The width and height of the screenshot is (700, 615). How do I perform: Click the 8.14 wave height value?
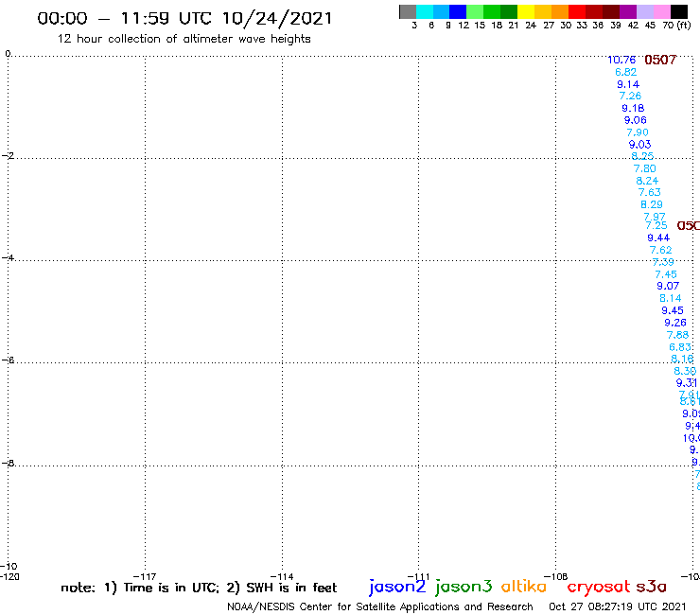[x=670, y=298]
